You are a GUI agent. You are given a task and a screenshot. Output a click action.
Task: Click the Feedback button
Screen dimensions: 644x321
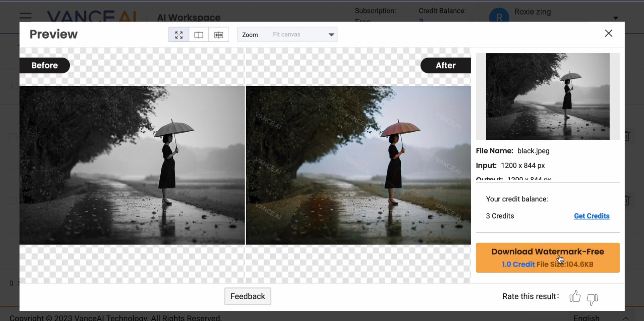coord(248,296)
